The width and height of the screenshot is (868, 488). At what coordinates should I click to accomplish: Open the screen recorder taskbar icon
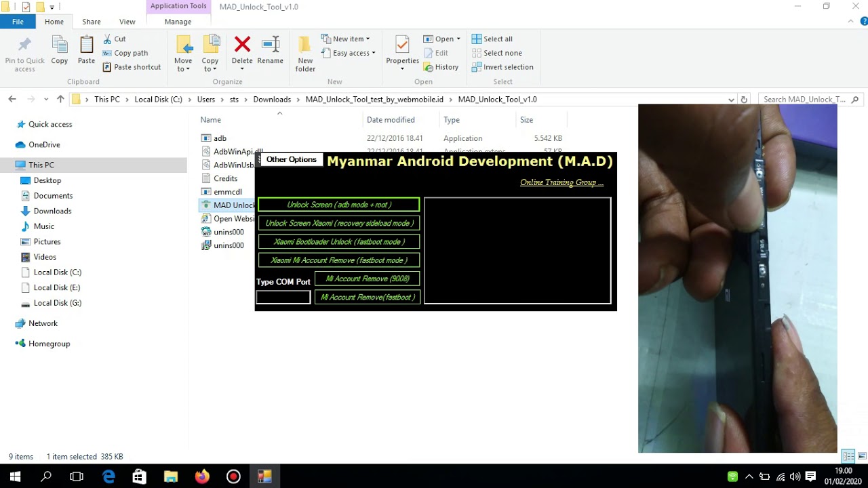pos(233,476)
